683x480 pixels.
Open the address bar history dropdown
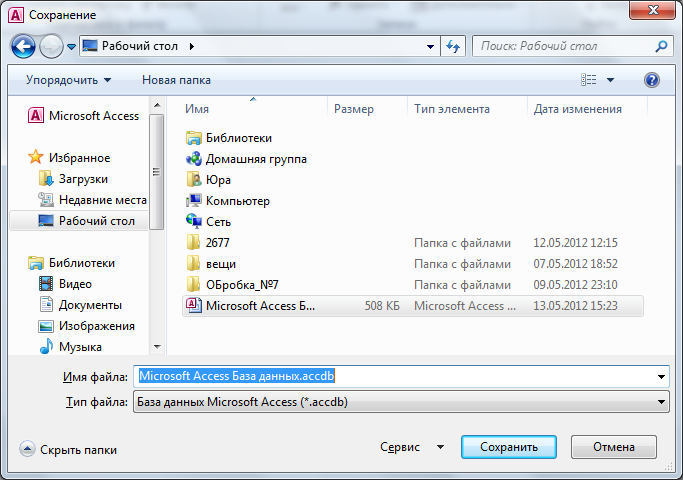[430, 46]
